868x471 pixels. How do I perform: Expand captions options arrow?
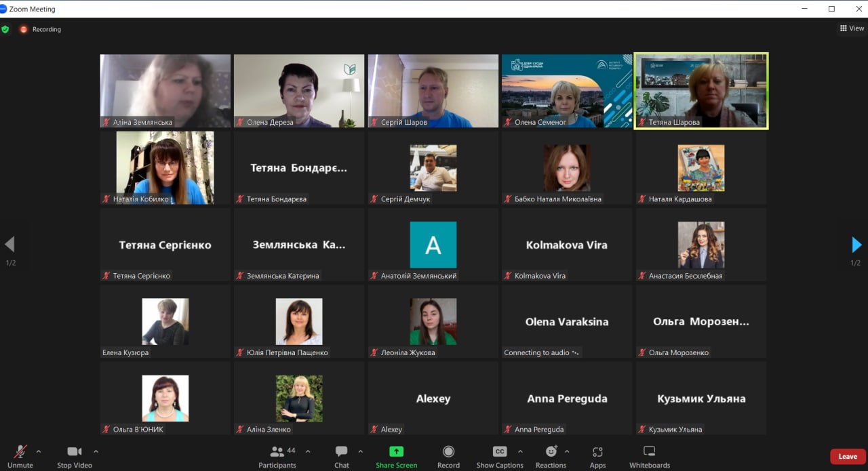520,451
